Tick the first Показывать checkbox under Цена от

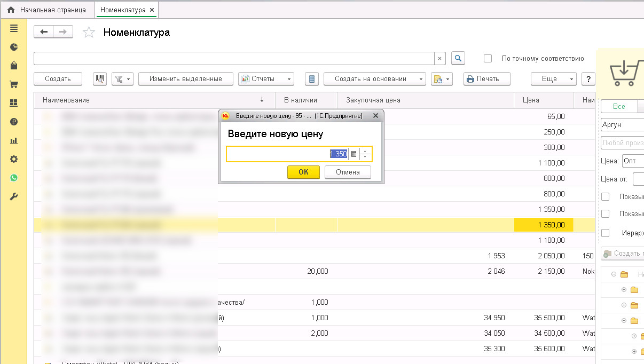605,197
